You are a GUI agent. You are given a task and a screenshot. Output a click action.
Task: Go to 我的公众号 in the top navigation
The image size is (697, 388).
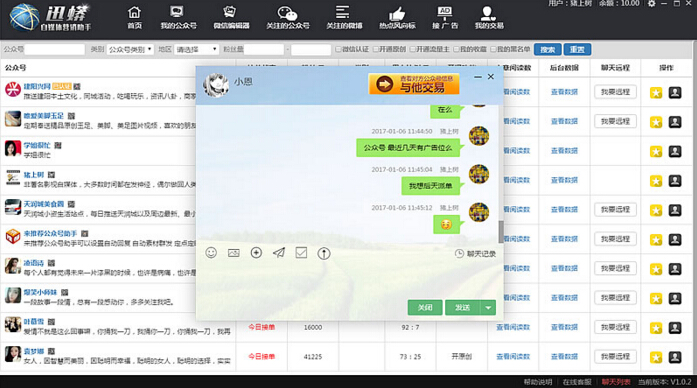pyautogui.click(x=178, y=18)
